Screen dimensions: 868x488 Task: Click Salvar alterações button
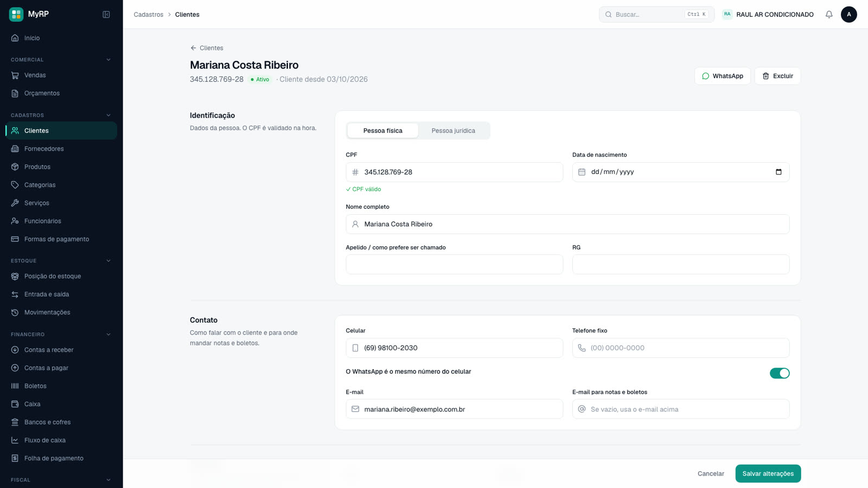[x=768, y=473]
